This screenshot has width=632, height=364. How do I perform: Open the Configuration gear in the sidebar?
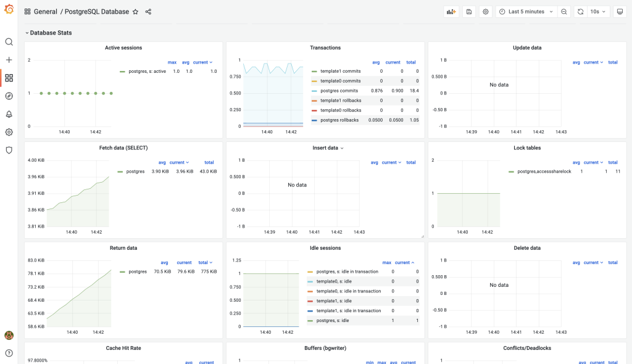coord(9,131)
